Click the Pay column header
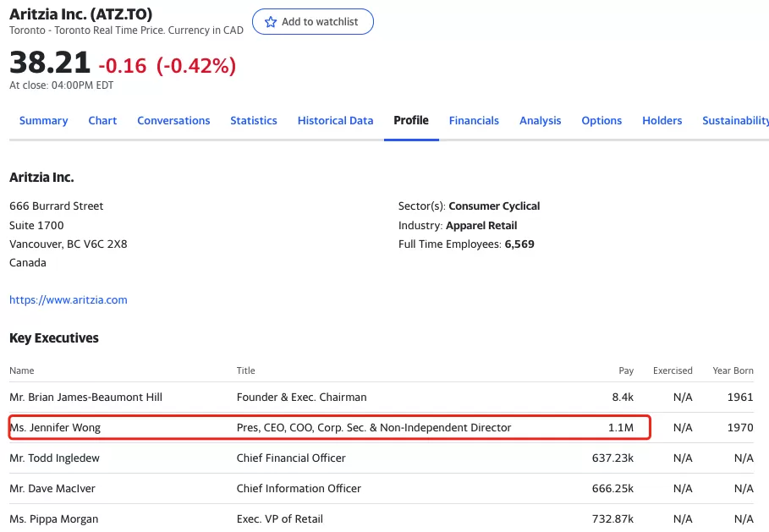769x532 pixels. [626, 370]
